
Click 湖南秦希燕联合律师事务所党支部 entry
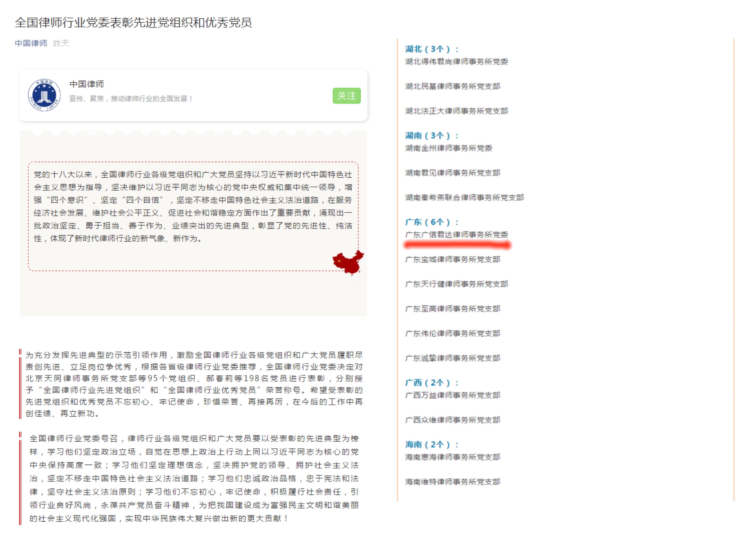click(x=464, y=198)
